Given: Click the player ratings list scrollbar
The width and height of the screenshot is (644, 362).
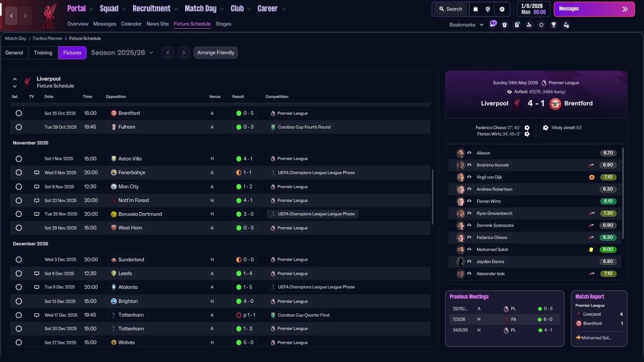Looking at the screenshot, I should coord(623,193).
